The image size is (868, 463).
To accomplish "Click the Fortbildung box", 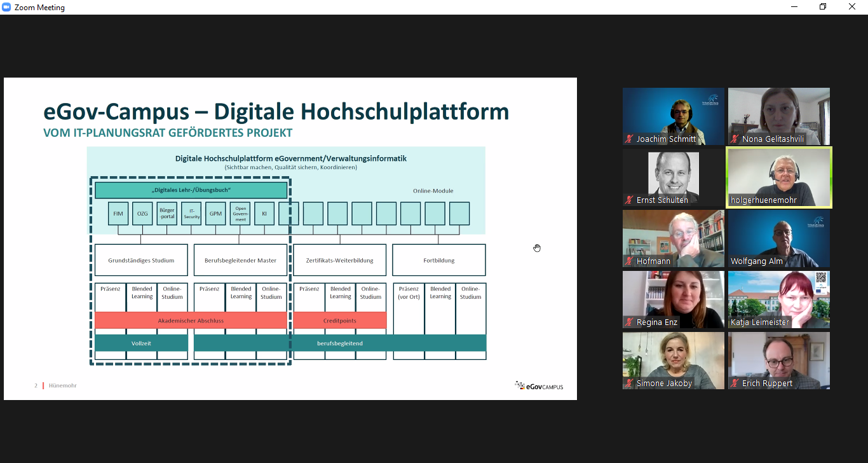I will [x=439, y=260].
